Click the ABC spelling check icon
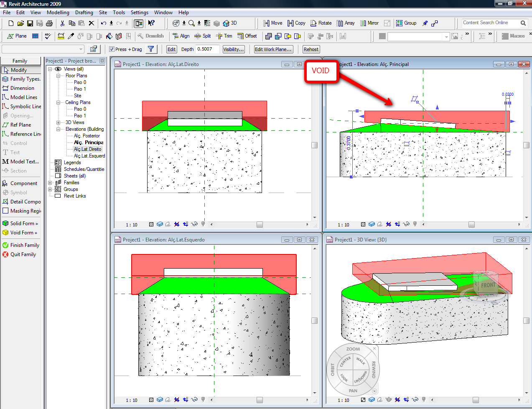532x409 pixels. pyautogui.click(x=48, y=36)
